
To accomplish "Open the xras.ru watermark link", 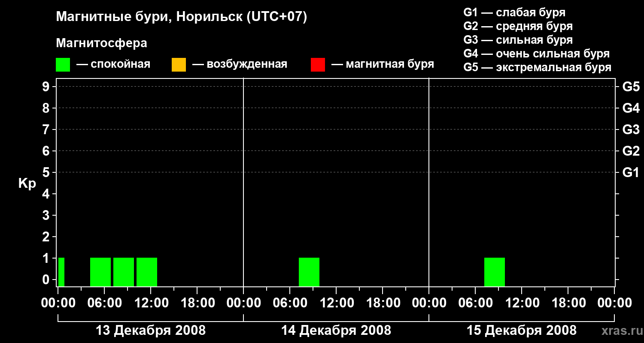I will [x=620, y=331].
